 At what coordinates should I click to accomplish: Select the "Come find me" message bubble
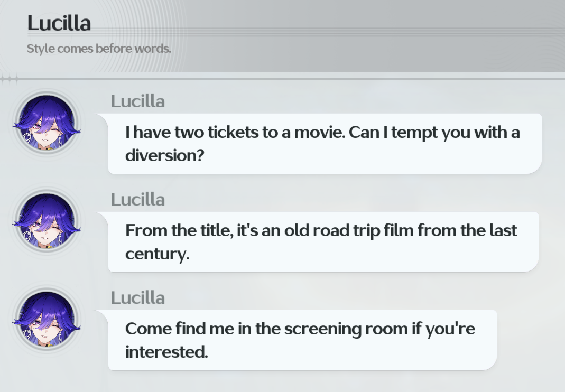pos(302,340)
